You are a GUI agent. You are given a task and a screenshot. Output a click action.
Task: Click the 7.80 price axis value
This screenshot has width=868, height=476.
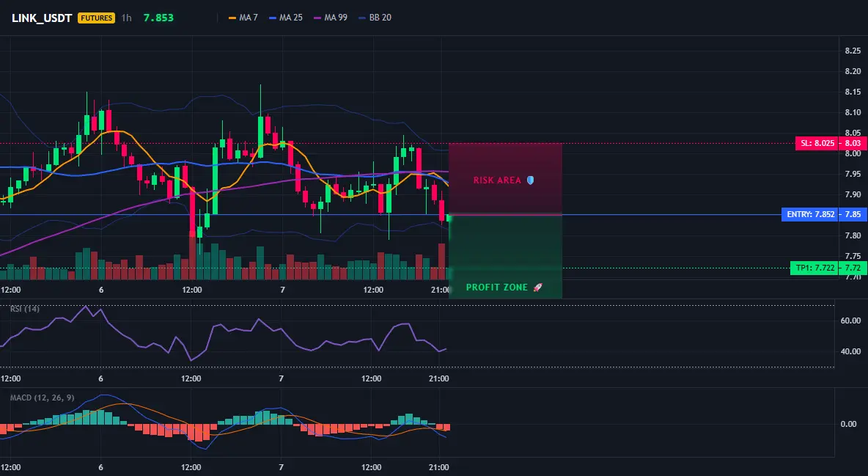pos(853,235)
